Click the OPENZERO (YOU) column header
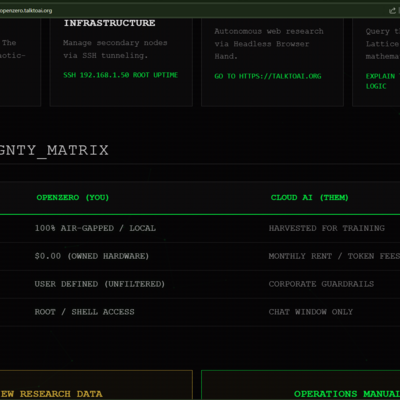Viewport: 400px width, 400px height. click(73, 197)
